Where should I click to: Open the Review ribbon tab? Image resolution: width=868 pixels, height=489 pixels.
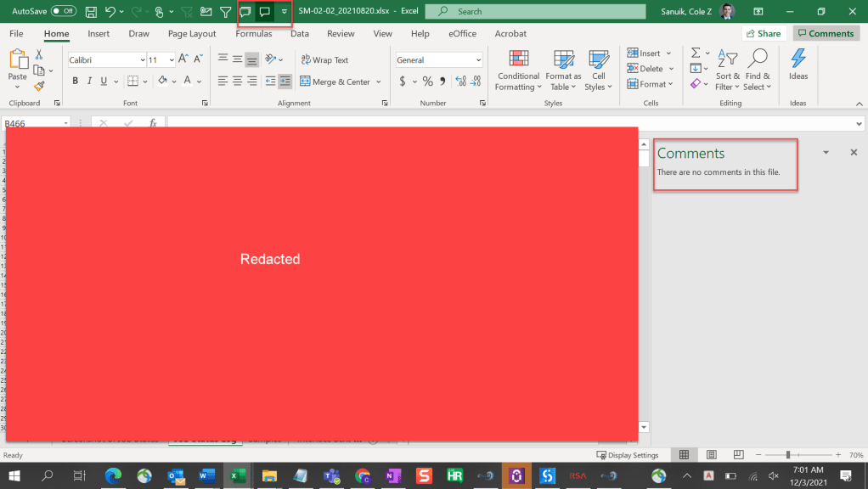click(341, 34)
